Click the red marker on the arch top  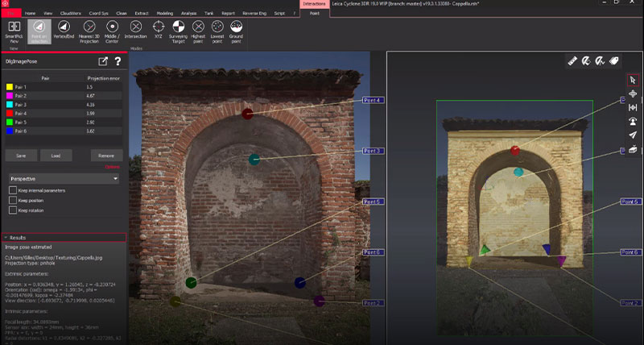[x=247, y=114]
